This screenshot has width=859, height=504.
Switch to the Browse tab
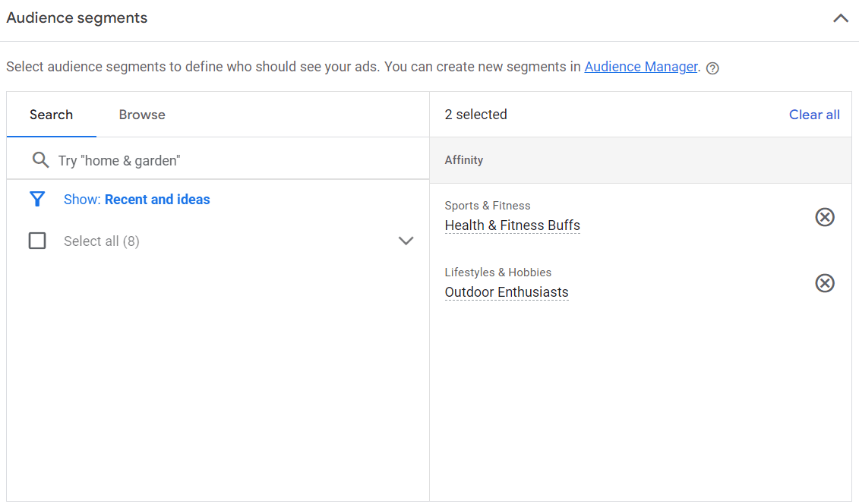pos(141,115)
